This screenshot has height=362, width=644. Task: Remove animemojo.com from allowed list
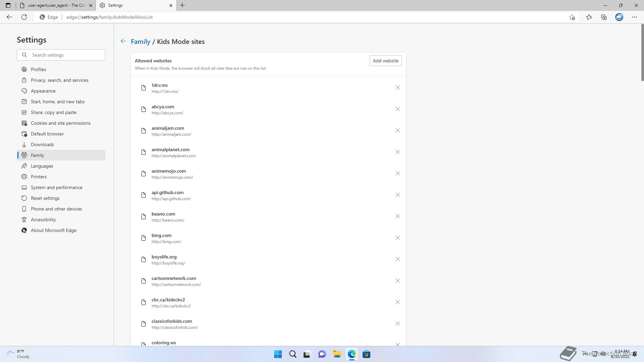pyautogui.click(x=397, y=174)
